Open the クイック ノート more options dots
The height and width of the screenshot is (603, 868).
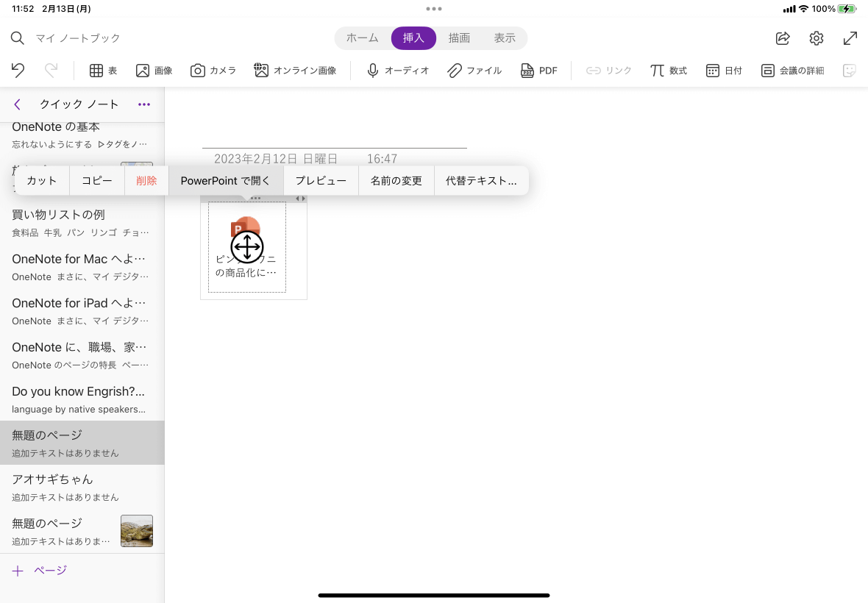click(x=144, y=104)
